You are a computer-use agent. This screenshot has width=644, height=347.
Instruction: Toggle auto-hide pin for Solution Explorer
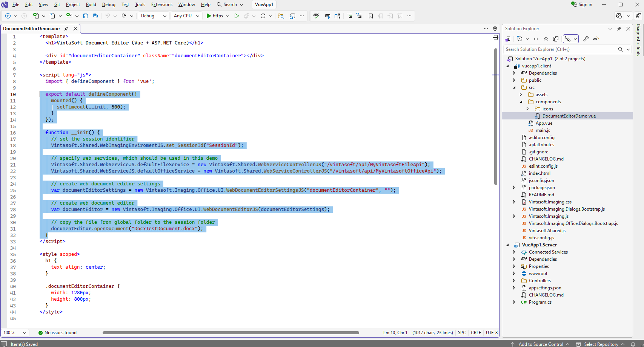[x=619, y=29]
